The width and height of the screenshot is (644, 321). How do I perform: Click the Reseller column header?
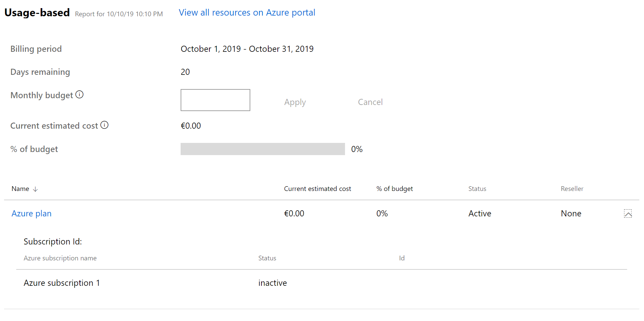click(x=572, y=189)
